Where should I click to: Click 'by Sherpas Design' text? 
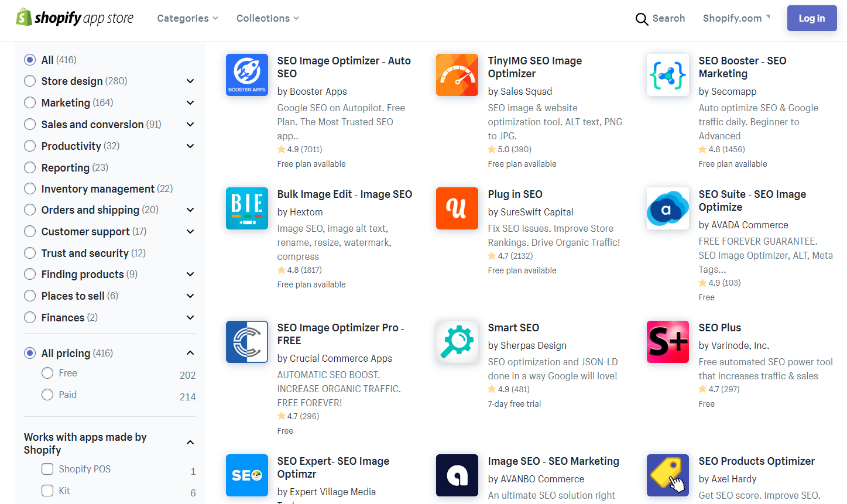(527, 345)
